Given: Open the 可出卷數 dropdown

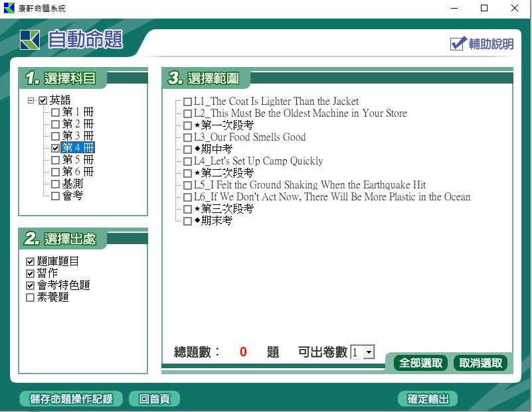Looking at the screenshot, I should pos(369,353).
